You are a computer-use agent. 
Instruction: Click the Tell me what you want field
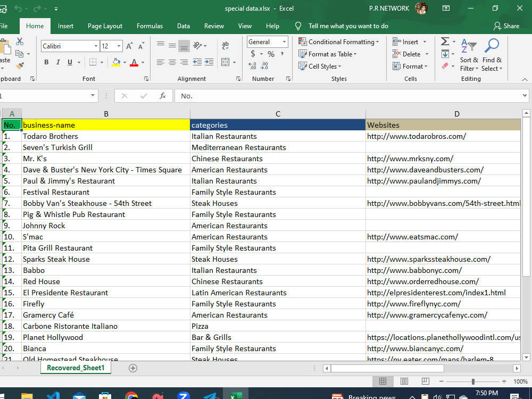348,26
